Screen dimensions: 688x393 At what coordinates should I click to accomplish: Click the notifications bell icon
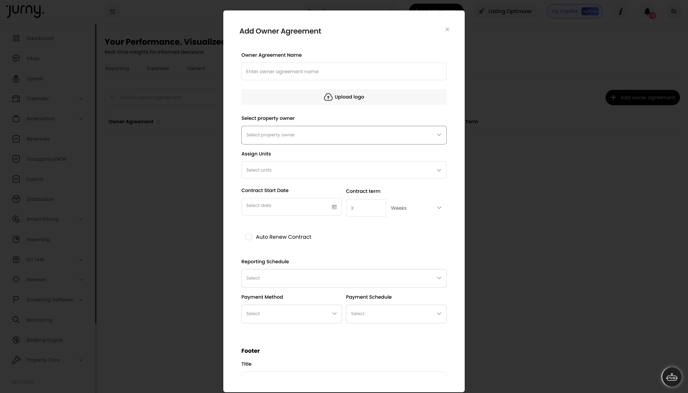click(x=647, y=11)
